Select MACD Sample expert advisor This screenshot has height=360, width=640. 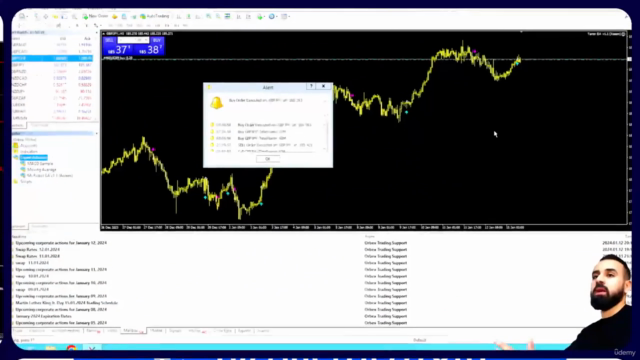click(x=40, y=164)
